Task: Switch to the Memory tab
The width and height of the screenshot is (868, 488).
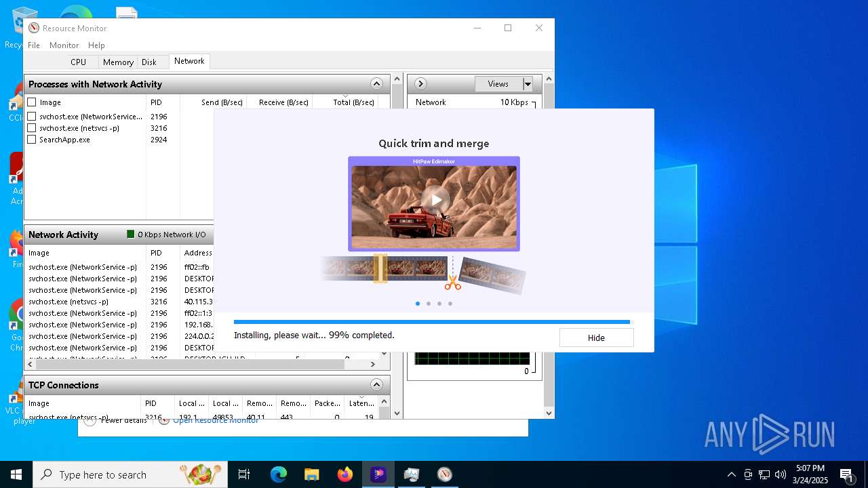Action: 118,62
